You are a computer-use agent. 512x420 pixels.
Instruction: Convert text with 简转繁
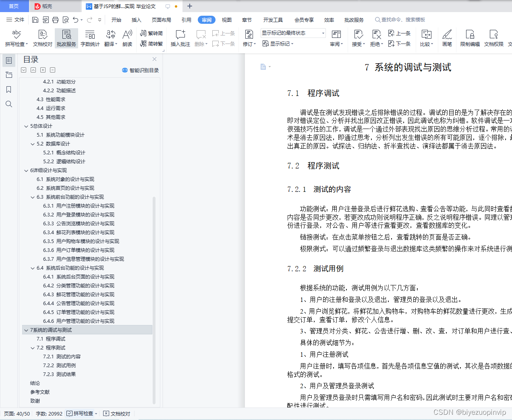click(151, 44)
